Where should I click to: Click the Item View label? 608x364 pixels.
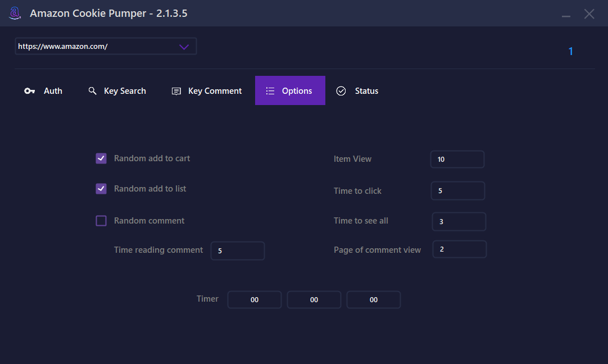tap(352, 159)
